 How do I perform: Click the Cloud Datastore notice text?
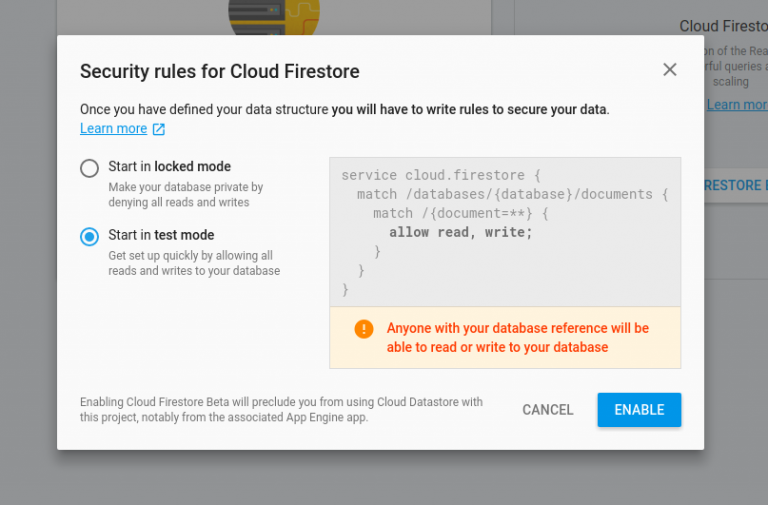click(281, 410)
